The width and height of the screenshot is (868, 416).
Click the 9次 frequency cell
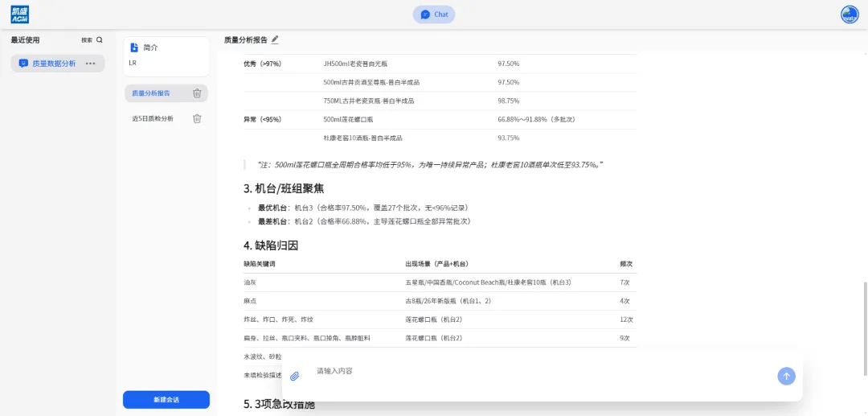[x=624, y=338]
